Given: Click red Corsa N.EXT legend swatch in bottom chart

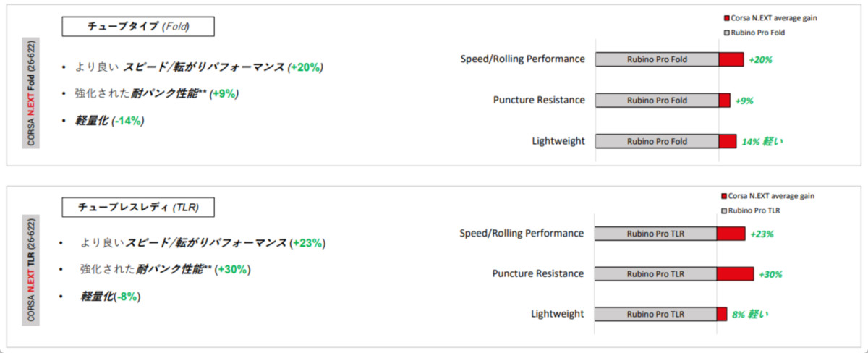Looking at the screenshot, I should click(x=725, y=196).
